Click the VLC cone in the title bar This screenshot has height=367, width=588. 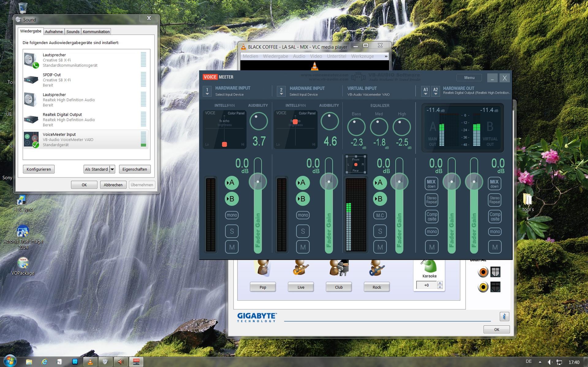tap(244, 47)
